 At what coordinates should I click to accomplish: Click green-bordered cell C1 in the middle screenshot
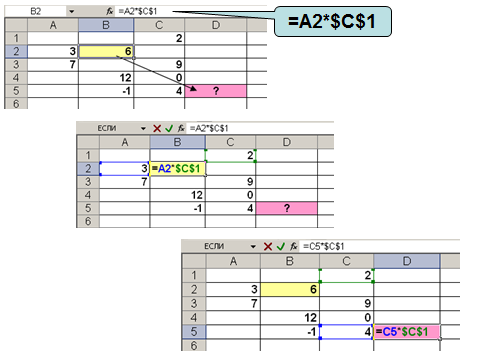(230, 155)
